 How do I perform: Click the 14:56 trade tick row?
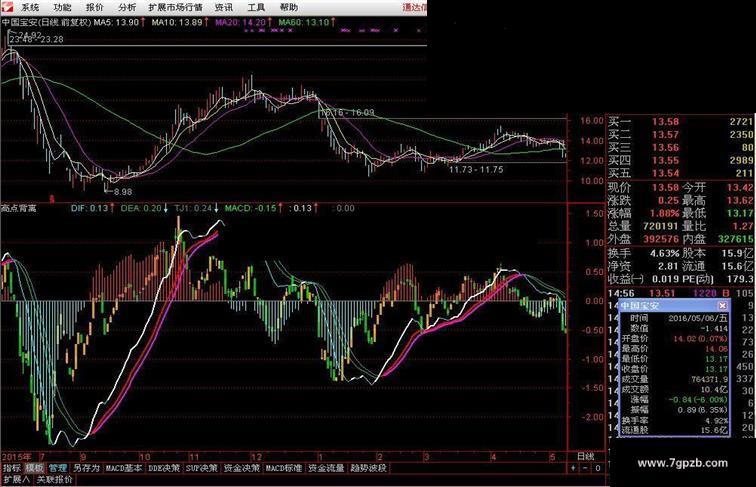pyautogui.click(x=680, y=293)
